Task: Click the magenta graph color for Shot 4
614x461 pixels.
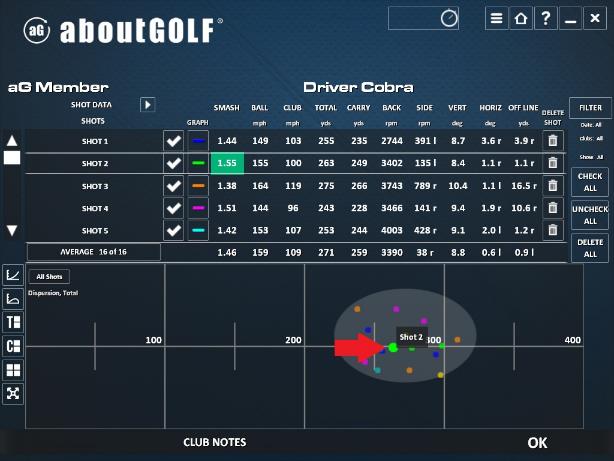Action: (198, 208)
